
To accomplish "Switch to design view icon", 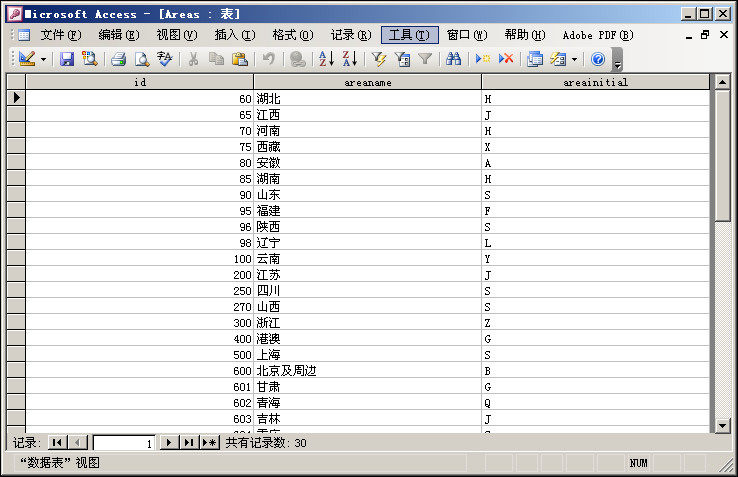I will [x=27, y=59].
